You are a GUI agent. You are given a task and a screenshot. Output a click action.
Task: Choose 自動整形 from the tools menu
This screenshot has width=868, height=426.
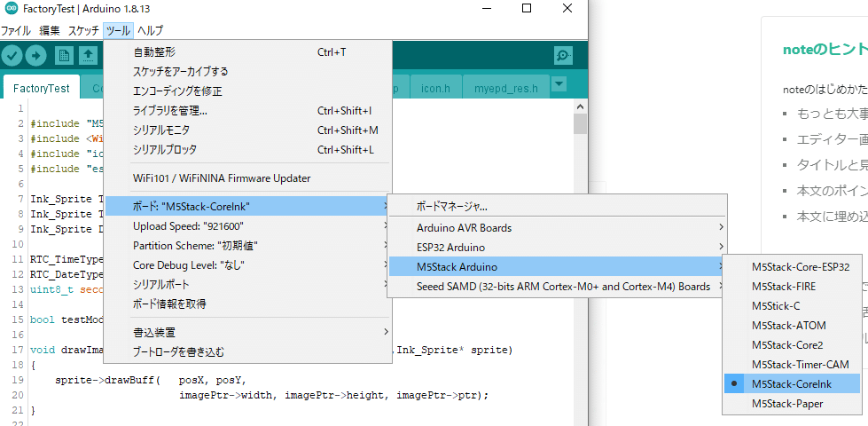pos(248,52)
